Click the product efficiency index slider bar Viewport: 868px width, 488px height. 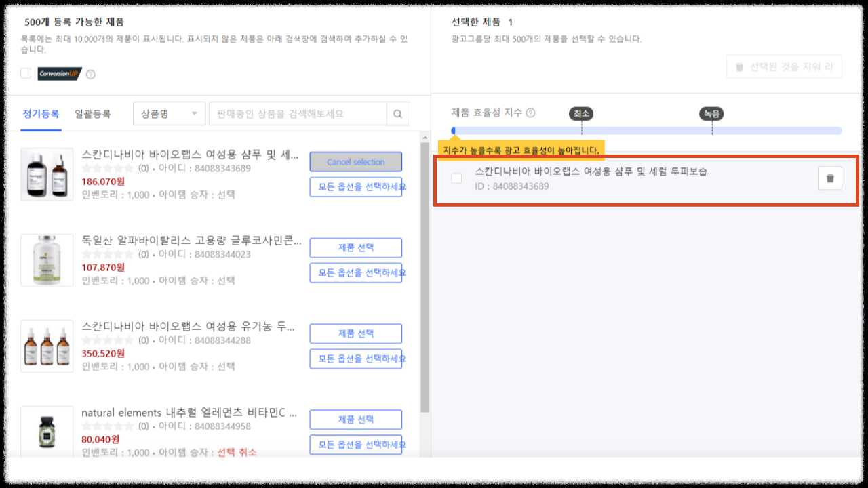(647, 130)
